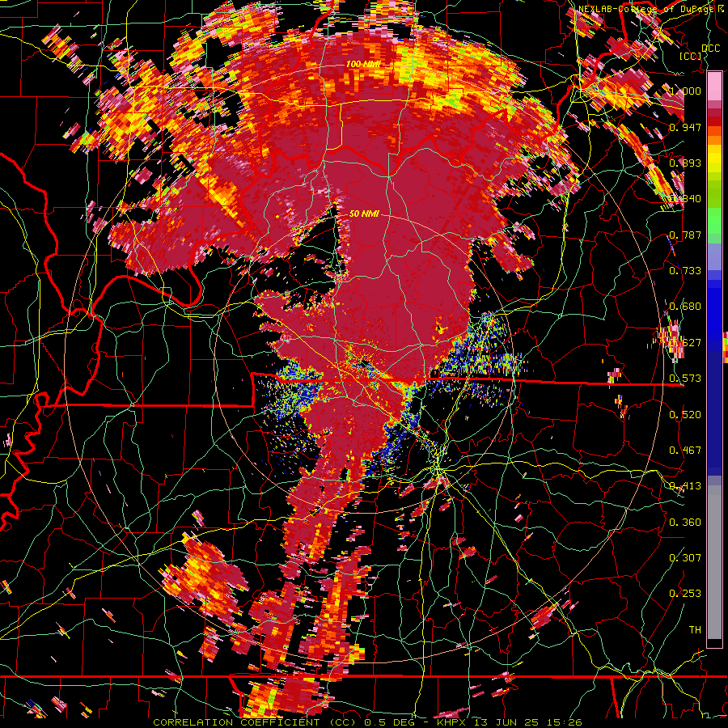
Task: Click the 0.573 scale value
Action: 685,379
